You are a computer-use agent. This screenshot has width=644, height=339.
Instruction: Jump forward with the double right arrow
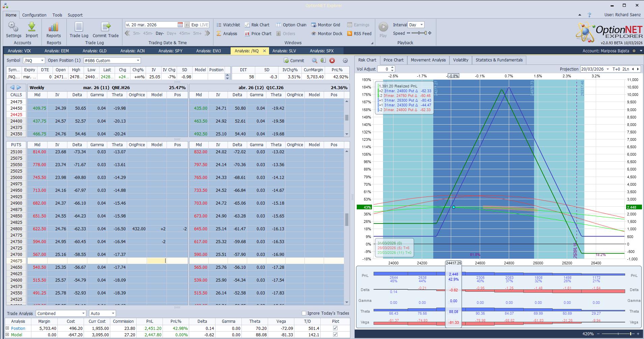(207, 33)
